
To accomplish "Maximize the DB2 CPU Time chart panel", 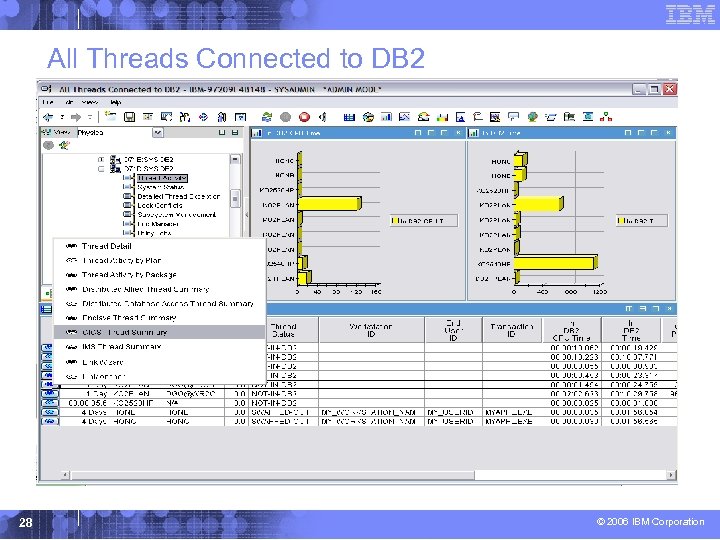I will [x=444, y=133].
